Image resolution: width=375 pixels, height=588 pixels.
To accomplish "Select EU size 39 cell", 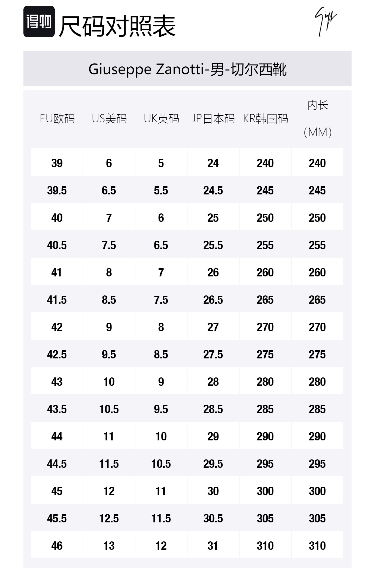I will (x=57, y=163).
